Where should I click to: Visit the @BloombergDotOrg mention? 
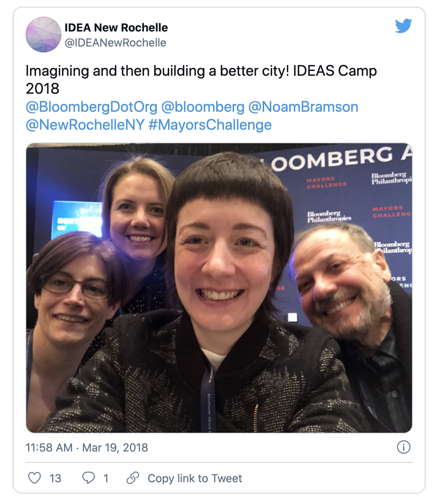92,107
